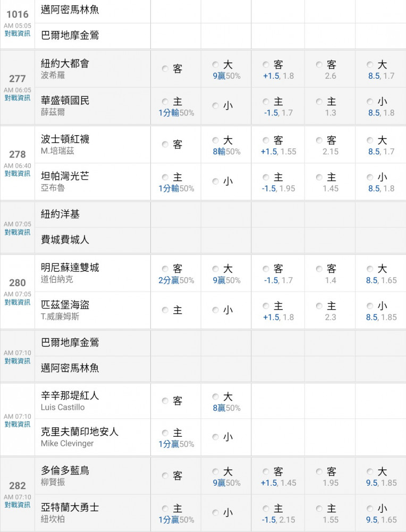Open 對戰資訊 link for game 282
This screenshot has height=532, width=406.
tap(18, 505)
